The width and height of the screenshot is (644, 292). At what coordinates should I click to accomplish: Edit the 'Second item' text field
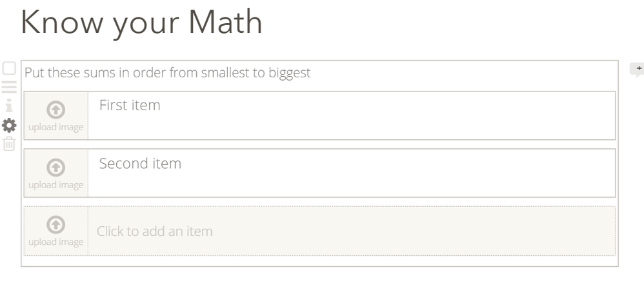tap(140, 164)
